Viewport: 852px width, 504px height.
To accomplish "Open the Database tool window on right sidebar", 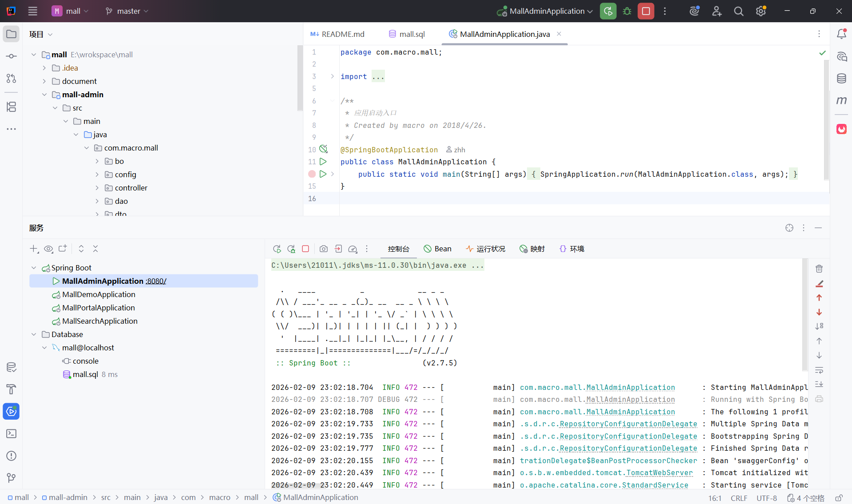I will pos(841,79).
